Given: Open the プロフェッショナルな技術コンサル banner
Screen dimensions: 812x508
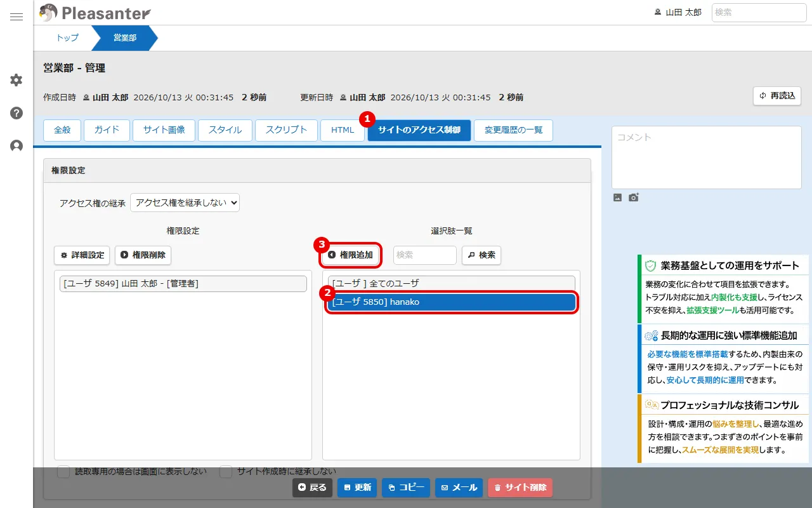Looking at the screenshot, I should 723,429.
